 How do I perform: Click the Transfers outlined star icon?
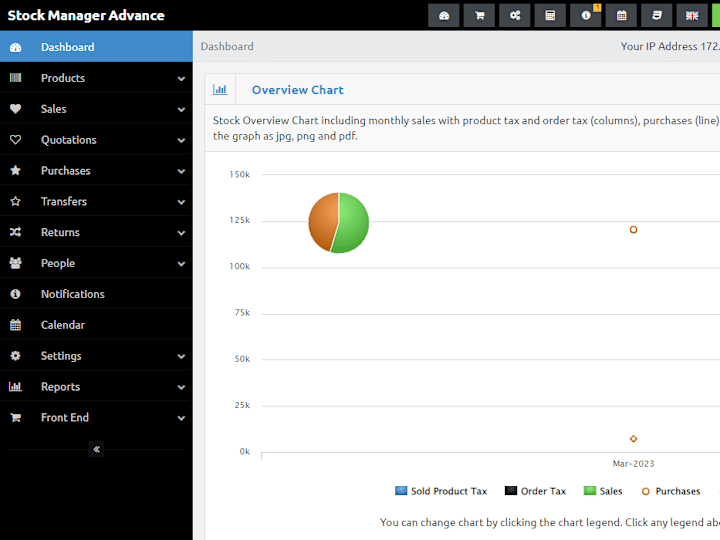tap(15, 201)
